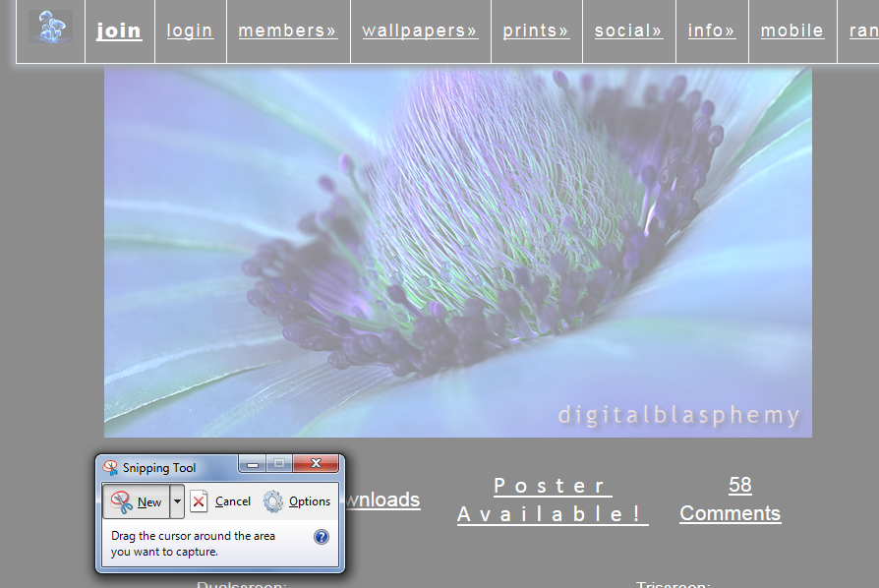Screen dimensions: 879x588
Task: Open Snipping Tool Options gear
Action: (x=297, y=501)
